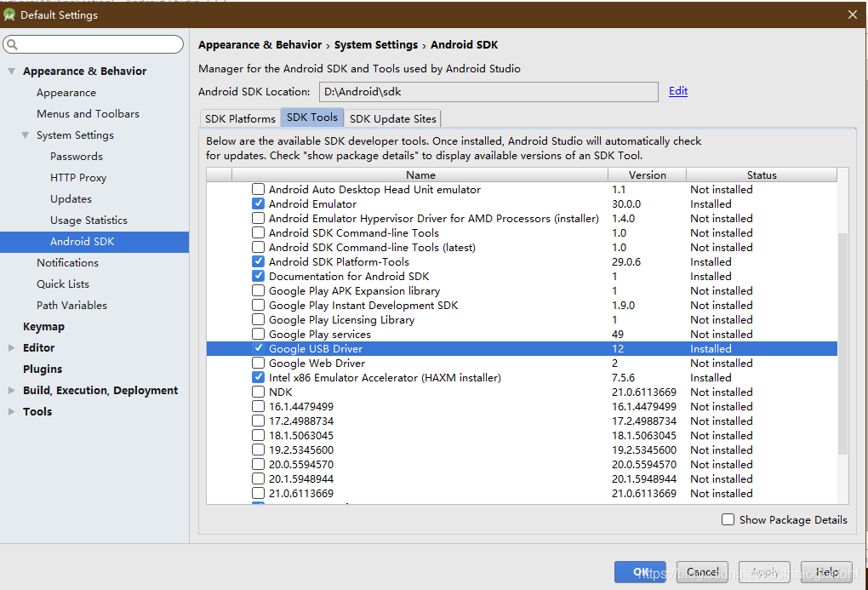Open HTTP Proxy settings

click(78, 178)
